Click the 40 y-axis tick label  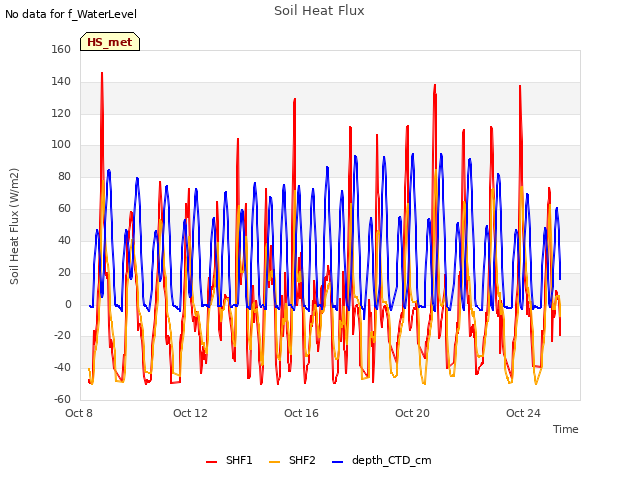tap(64, 240)
